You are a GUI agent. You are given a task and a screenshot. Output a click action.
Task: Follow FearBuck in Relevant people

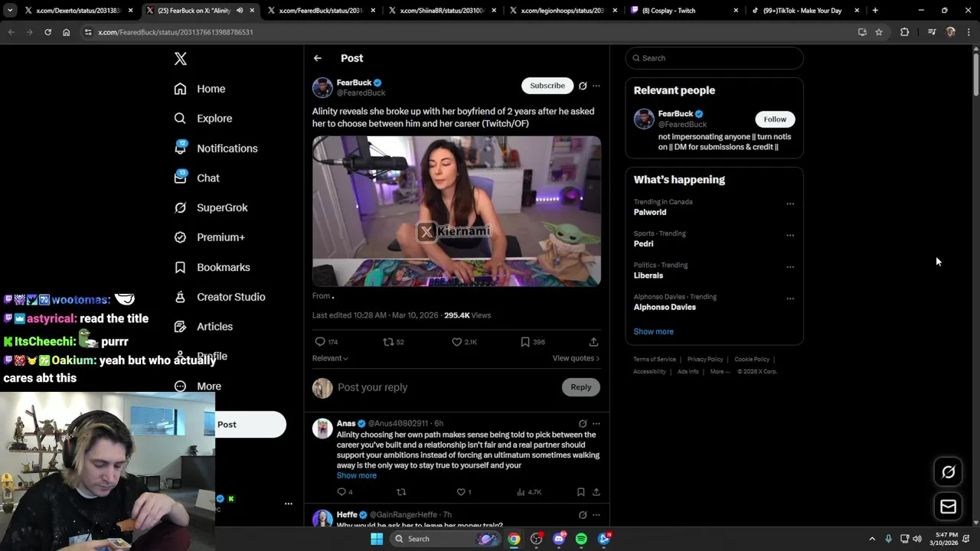click(x=775, y=119)
